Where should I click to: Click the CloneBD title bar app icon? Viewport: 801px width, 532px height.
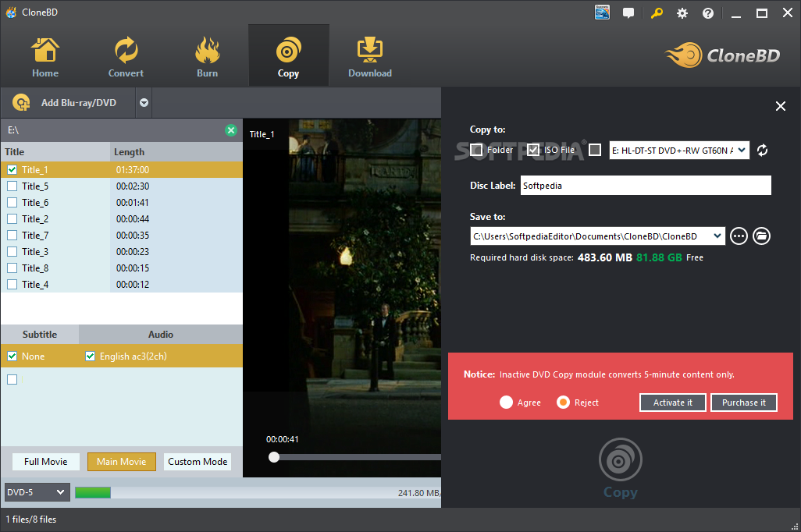(11, 12)
